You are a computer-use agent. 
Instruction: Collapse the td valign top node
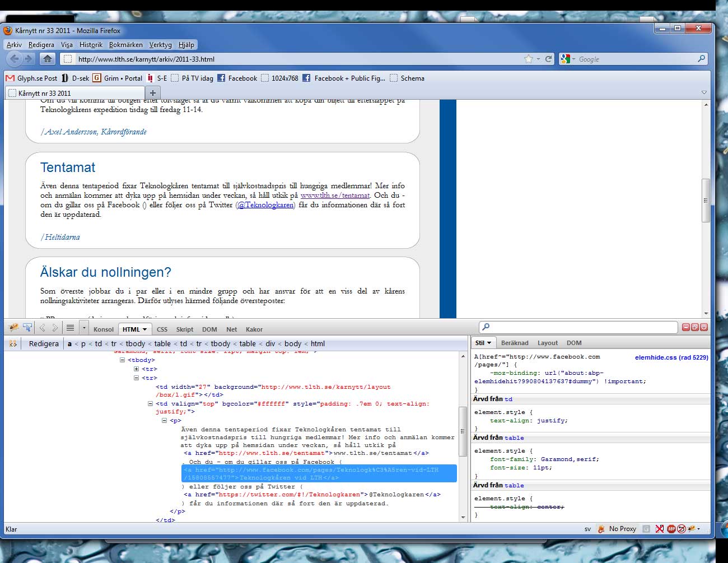150,403
